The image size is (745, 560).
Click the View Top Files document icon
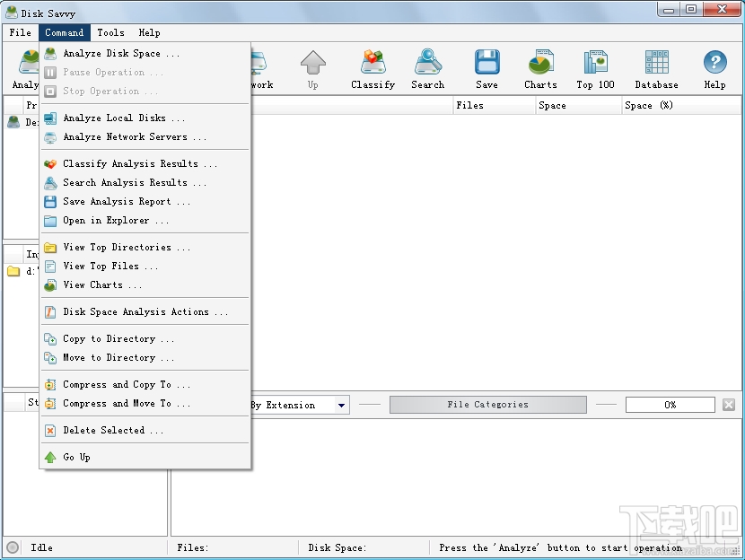(x=50, y=267)
